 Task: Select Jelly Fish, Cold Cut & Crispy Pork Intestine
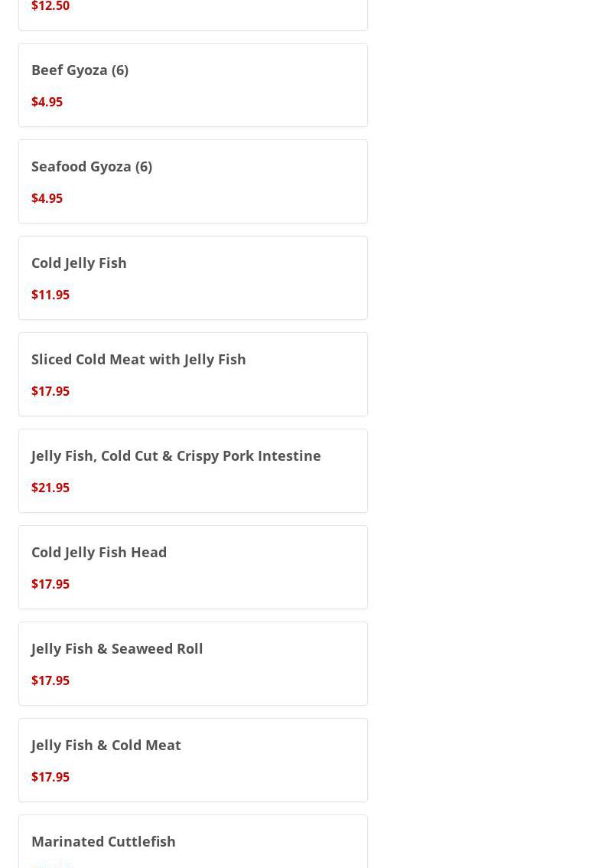(176, 455)
